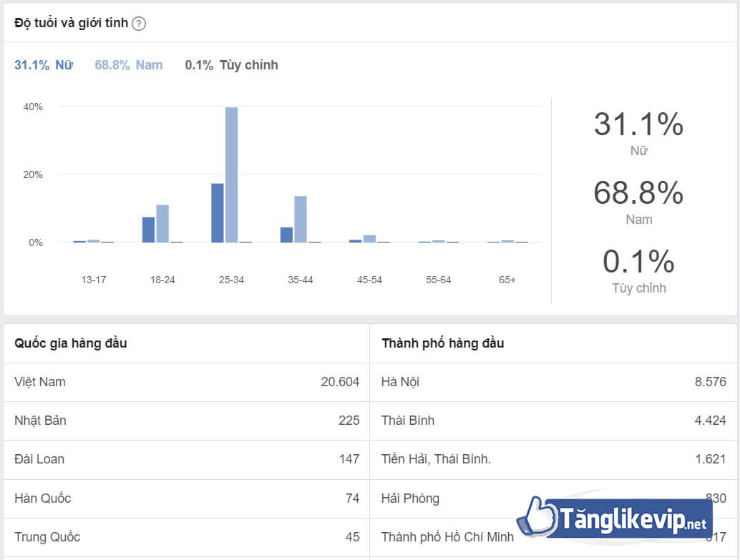740x560 pixels.
Task: Select the Hàn Quốc country row
Action: tap(186, 498)
